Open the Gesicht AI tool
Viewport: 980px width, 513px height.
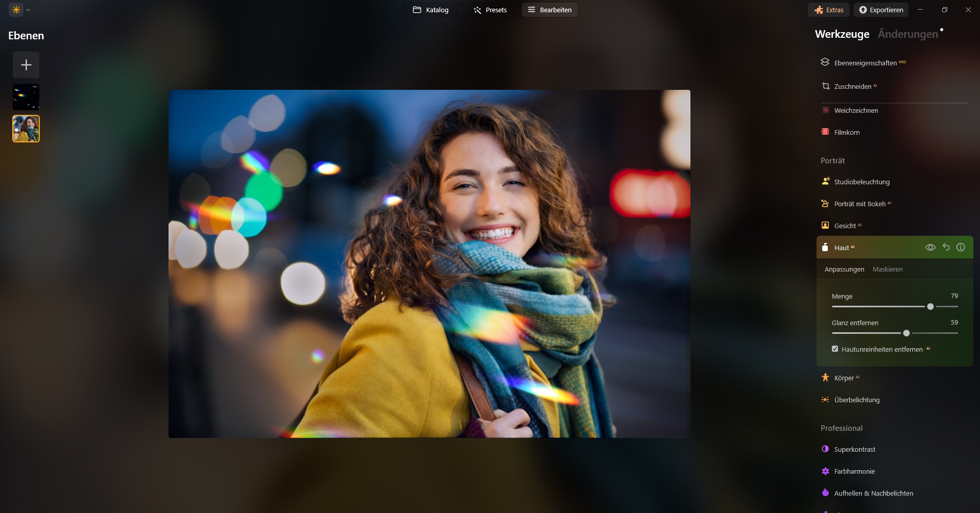click(845, 225)
